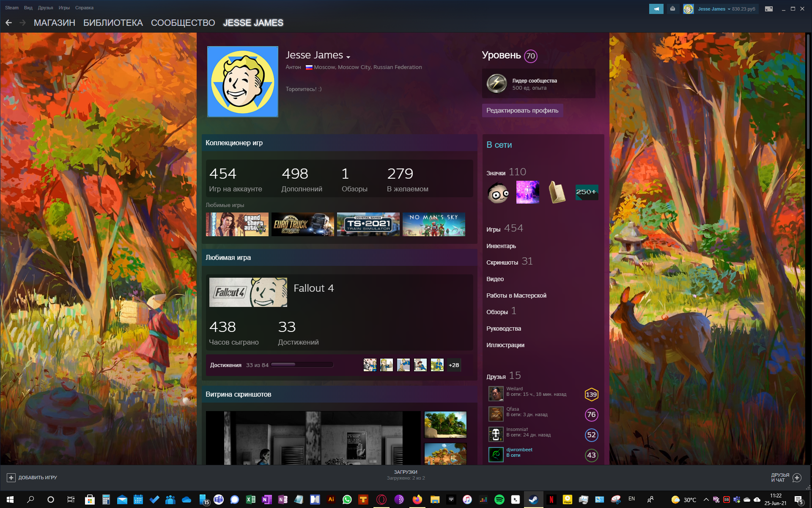Open the Windows Start menu
The height and width of the screenshot is (508, 812).
pos(10,500)
